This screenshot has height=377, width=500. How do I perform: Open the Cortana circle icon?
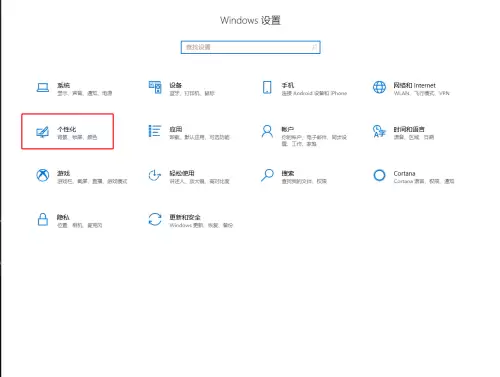[379, 175]
